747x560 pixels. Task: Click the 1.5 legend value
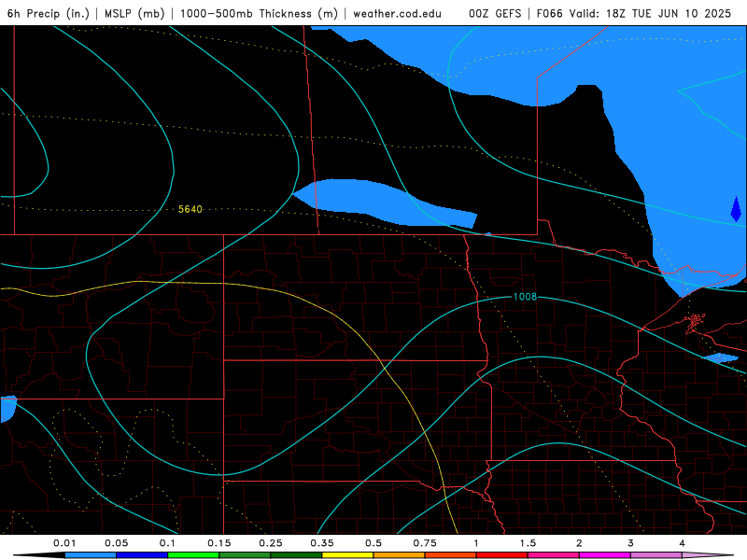(528, 543)
